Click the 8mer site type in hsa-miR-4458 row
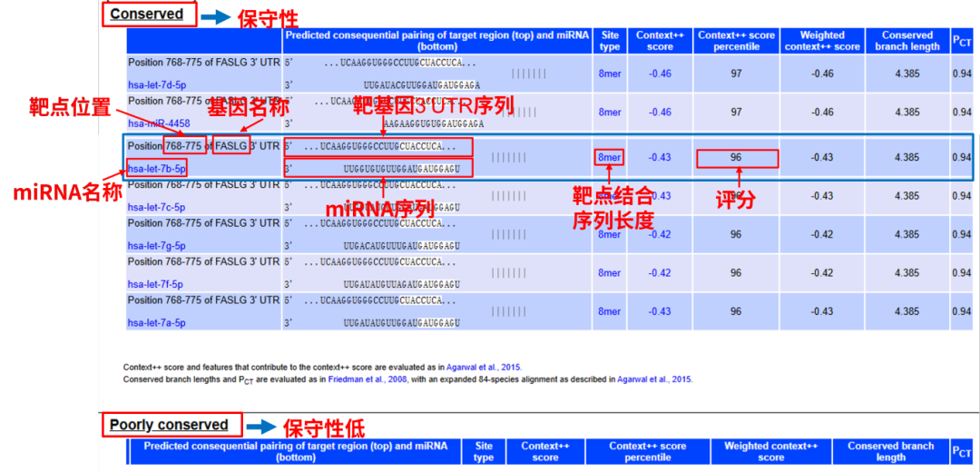Viewport: 980px width, 472px height. point(610,112)
